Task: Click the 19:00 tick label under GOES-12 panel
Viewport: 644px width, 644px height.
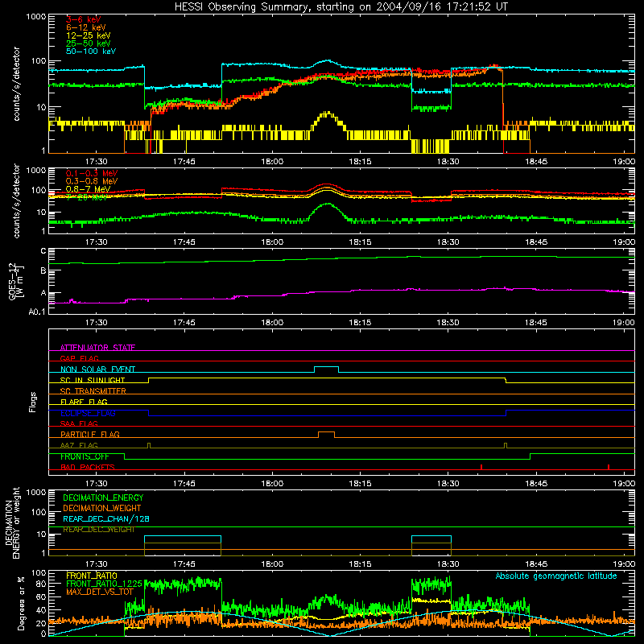Action: coord(623,323)
